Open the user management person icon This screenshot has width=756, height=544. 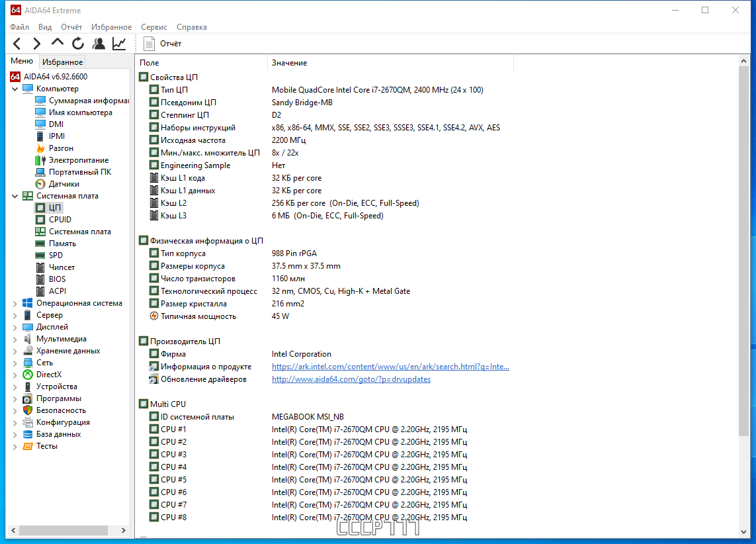(99, 44)
